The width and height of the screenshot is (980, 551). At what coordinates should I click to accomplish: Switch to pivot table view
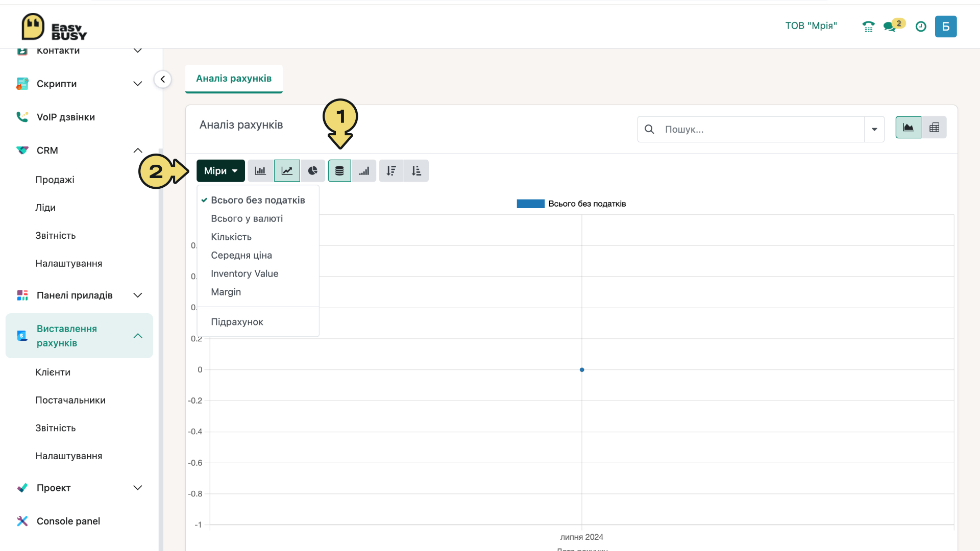934,128
